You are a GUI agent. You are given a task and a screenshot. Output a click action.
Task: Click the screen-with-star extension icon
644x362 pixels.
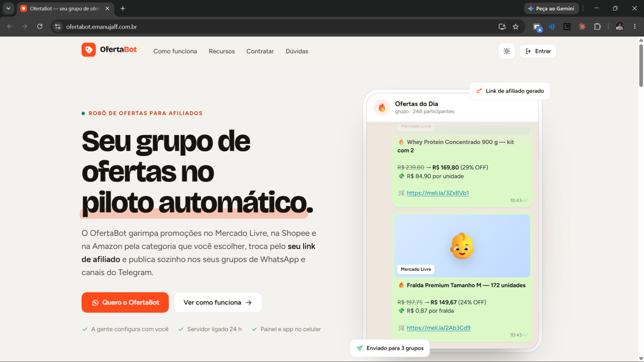[x=537, y=27]
